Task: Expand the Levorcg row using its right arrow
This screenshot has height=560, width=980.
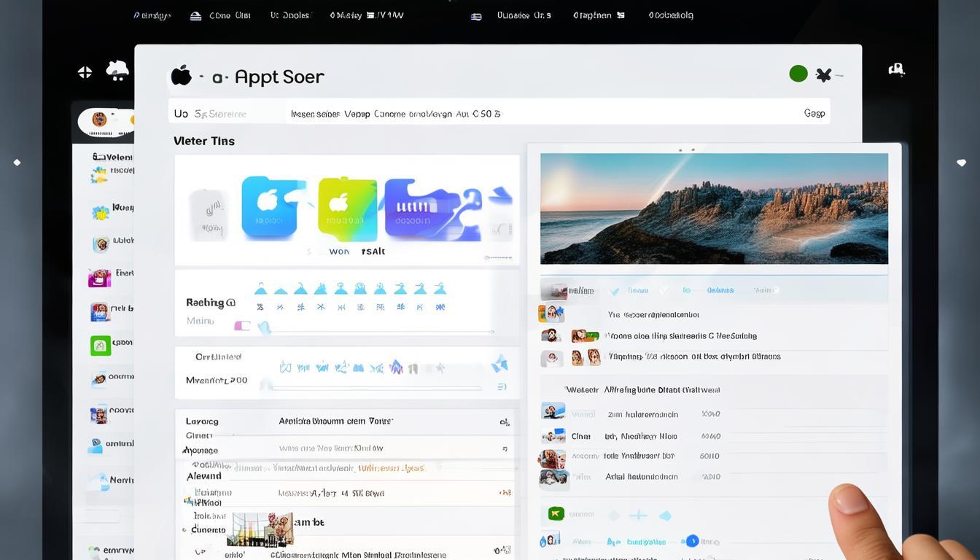Action: coord(504,421)
